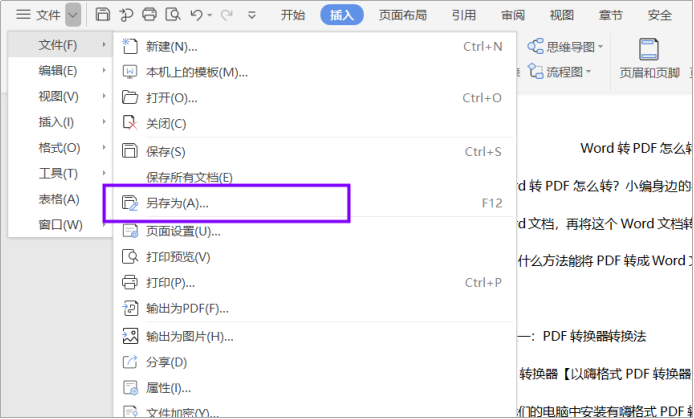Switch to the 章节 tab
The width and height of the screenshot is (694, 419).
coord(610,15)
